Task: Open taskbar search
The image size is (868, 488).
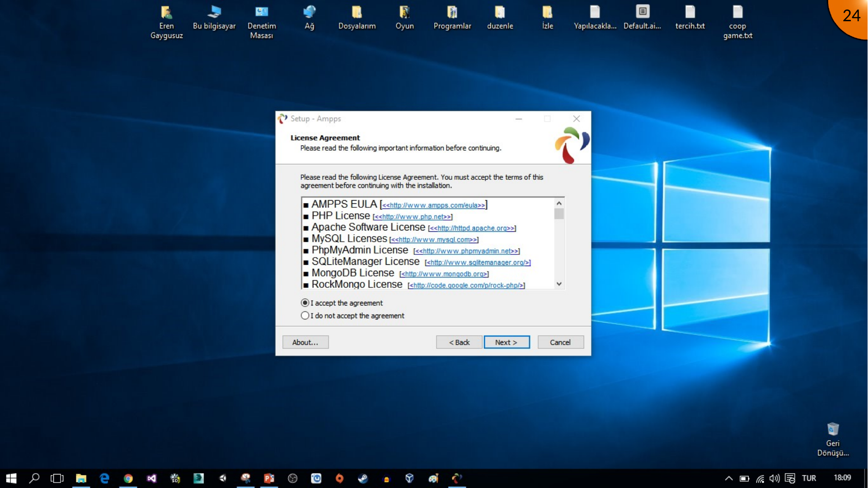Action: point(34,478)
